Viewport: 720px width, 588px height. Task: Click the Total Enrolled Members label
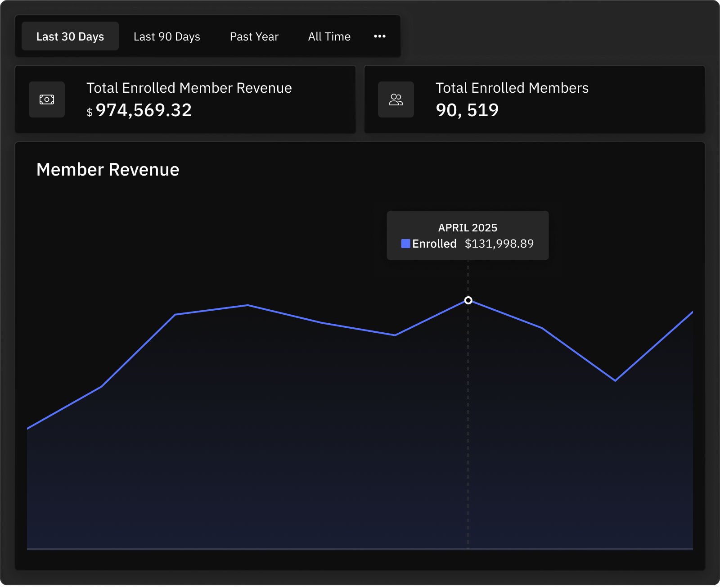point(512,88)
